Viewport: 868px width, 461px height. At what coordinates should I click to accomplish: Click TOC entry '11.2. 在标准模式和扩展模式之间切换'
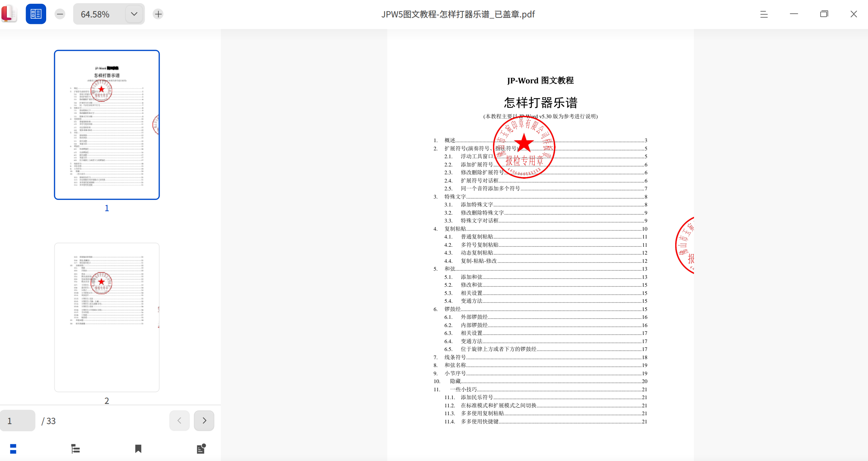[x=546, y=406]
